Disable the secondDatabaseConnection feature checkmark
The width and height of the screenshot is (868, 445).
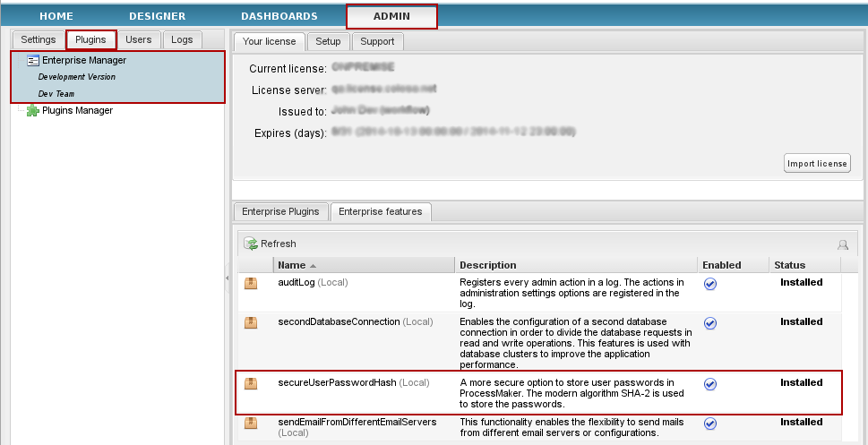710,323
